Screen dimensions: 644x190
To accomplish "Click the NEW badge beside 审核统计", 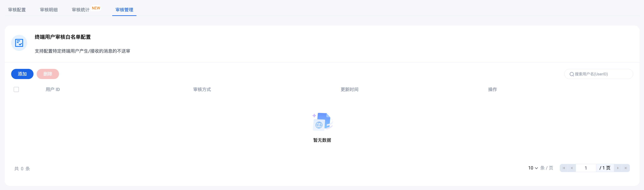I will coord(96,8).
